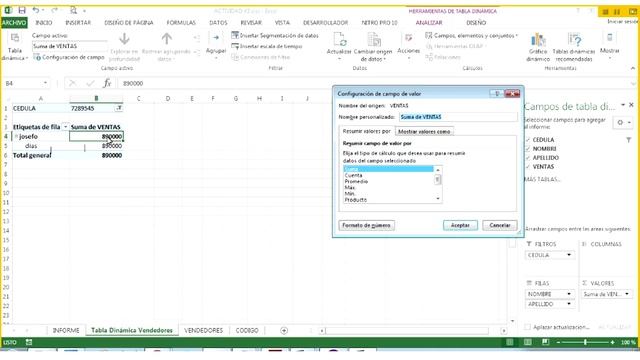The height and width of the screenshot is (360, 640).
Task: Click Insertar Segmentación de datos
Action: pos(275,36)
